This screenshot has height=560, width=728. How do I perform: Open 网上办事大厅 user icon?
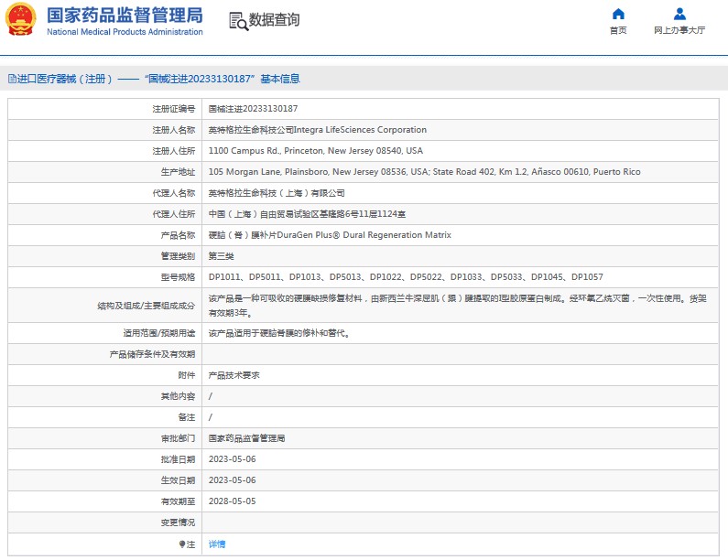[679, 14]
